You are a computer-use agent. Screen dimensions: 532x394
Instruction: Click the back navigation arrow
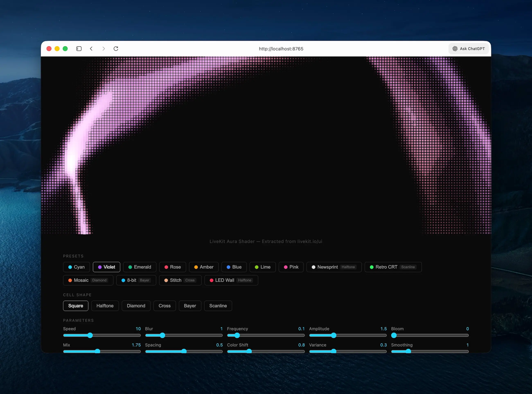pyautogui.click(x=91, y=49)
